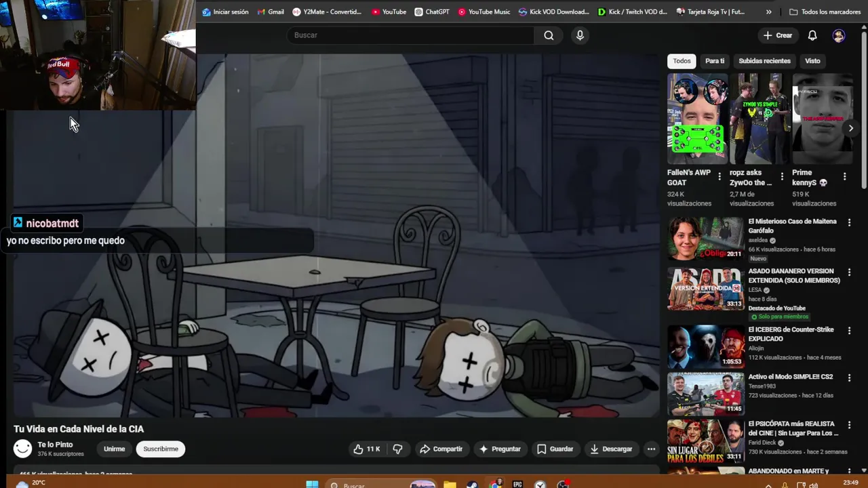The width and height of the screenshot is (868, 488).
Task: Open options for Maitena Garófalo video
Action: pyautogui.click(x=849, y=222)
